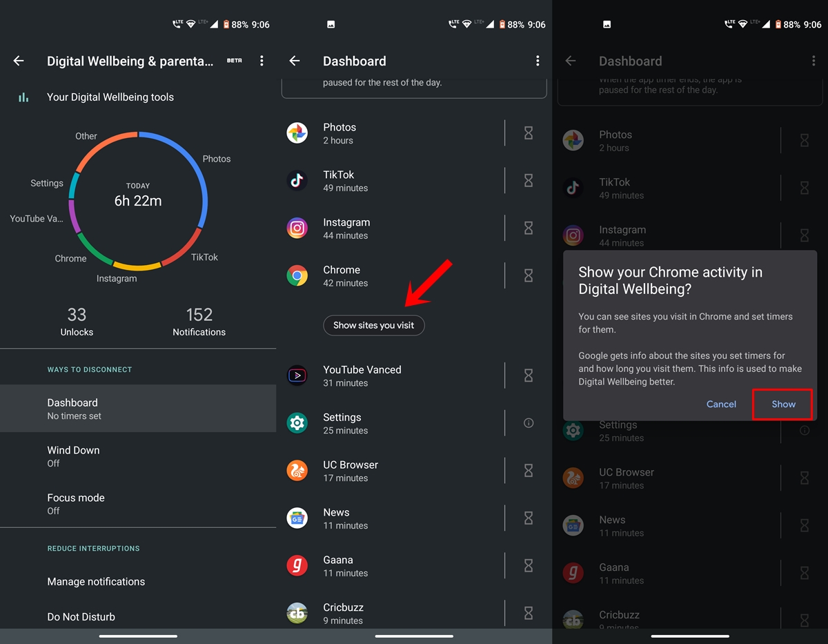
Task: Set a timer for Instagram on the undimmed Dashboard
Action: 529,228
